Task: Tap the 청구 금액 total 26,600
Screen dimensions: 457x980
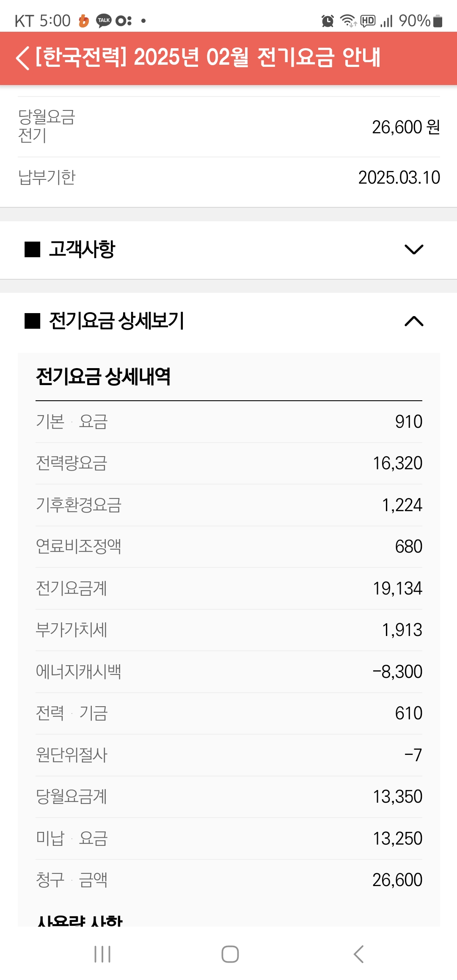Action: [x=397, y=880]
